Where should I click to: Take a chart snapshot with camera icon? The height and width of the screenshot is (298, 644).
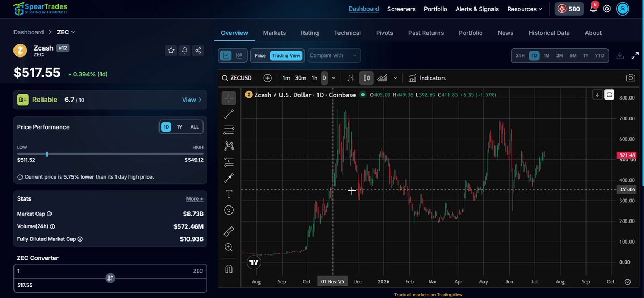tap(631, 78)
